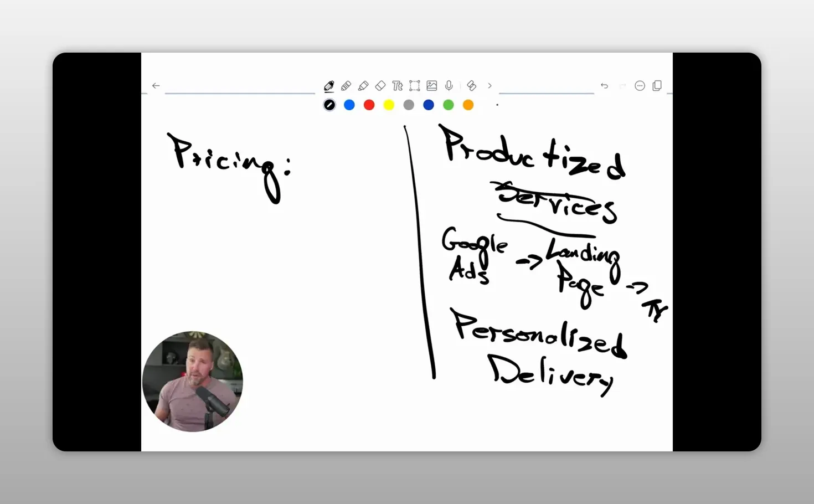Open the pages overview icon

pos(657,86)
